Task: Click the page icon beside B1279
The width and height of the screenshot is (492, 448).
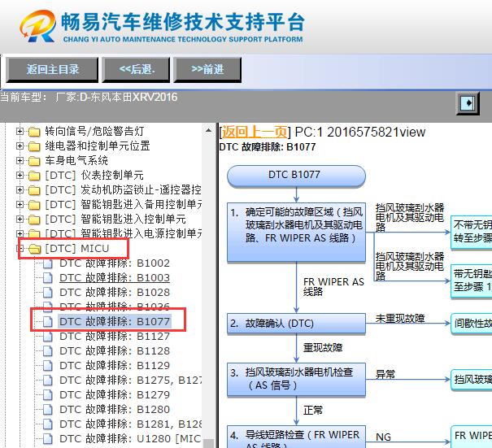Action: click(48, 395)
